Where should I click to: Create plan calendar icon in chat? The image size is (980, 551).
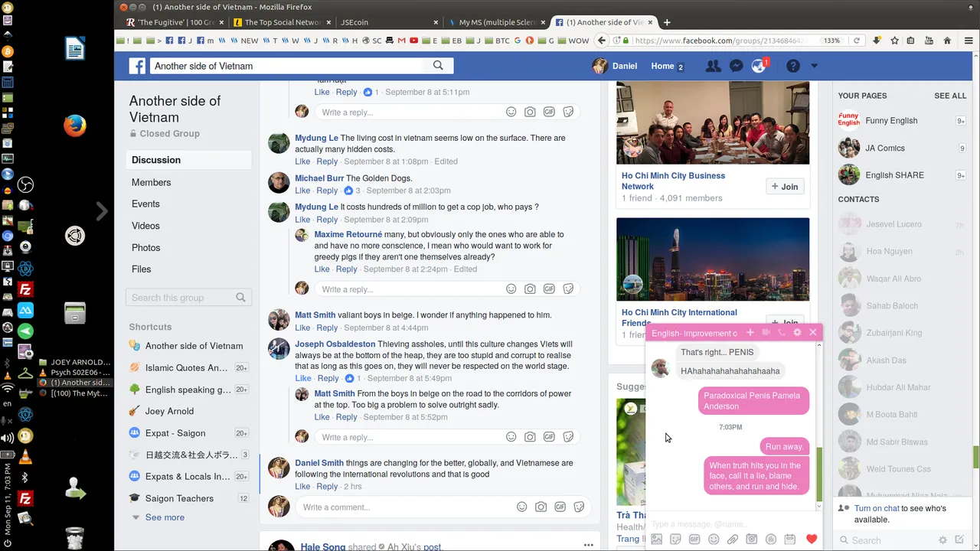point(790,540)
